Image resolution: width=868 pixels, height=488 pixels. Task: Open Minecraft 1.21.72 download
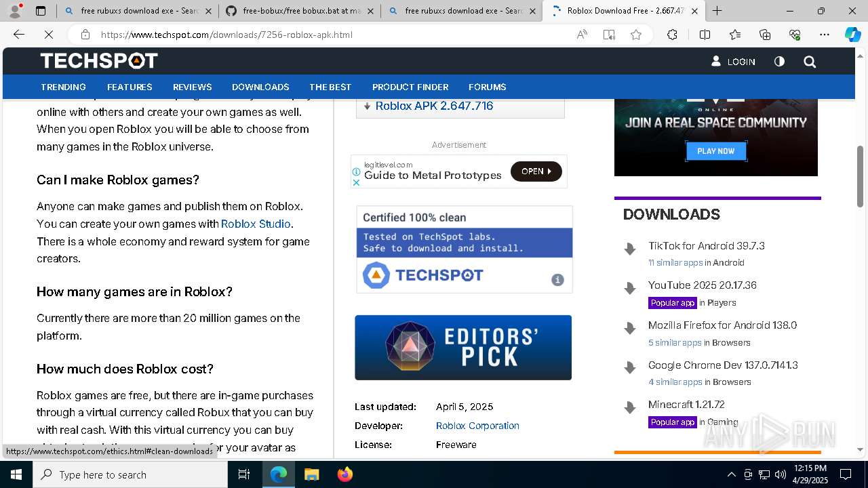[686, 405]
